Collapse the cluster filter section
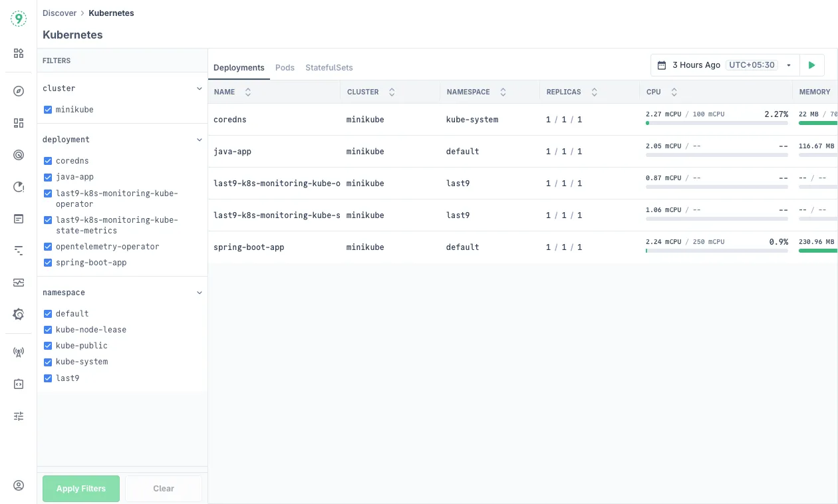Viewport: 838px width, 504px height. [x=199, y=88]
